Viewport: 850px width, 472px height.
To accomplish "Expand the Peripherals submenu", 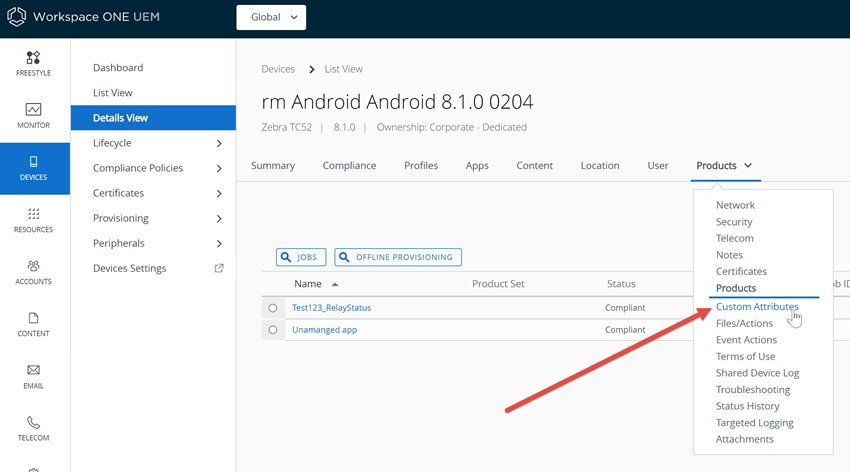I will (x=219, y=243).
